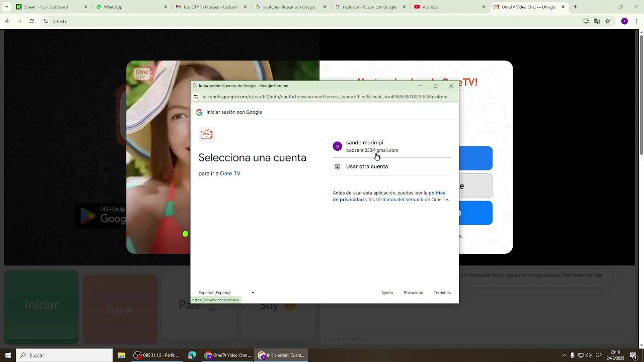Close the youtube - Buscar con Google tab
The image size is (644, 362).
(325, 7)
